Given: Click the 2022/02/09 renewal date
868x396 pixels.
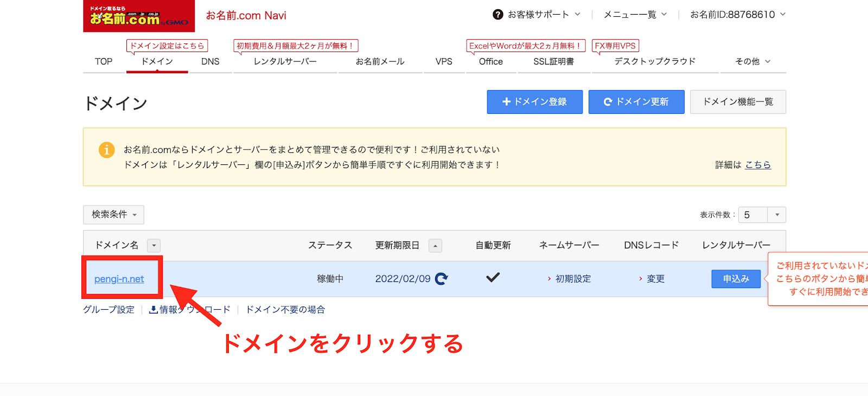Looking at the screenshot, I should [x=403, y=279].
